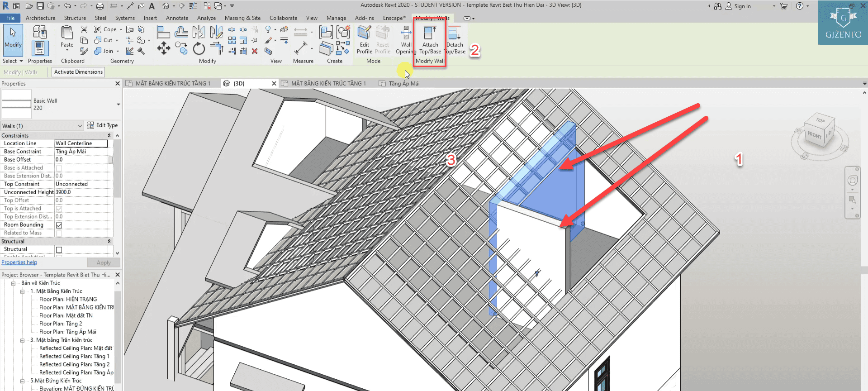Select Floor Plan: Tầng 2 in browser

pos(61,324)
